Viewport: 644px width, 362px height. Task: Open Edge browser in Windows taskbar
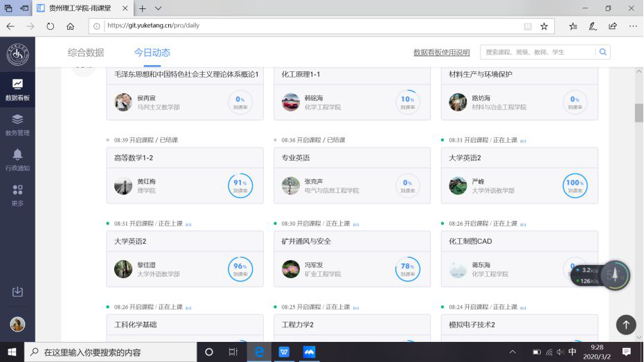pyautogui.click(x=259, y=352)
